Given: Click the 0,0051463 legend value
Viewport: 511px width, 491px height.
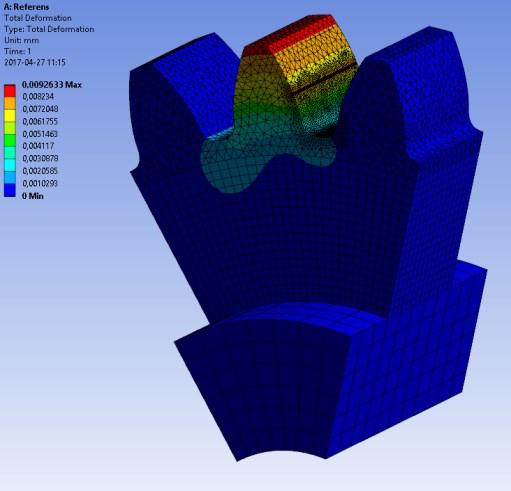Looking at the screenshot, I should pyautogui.click(x=40, y=134).
